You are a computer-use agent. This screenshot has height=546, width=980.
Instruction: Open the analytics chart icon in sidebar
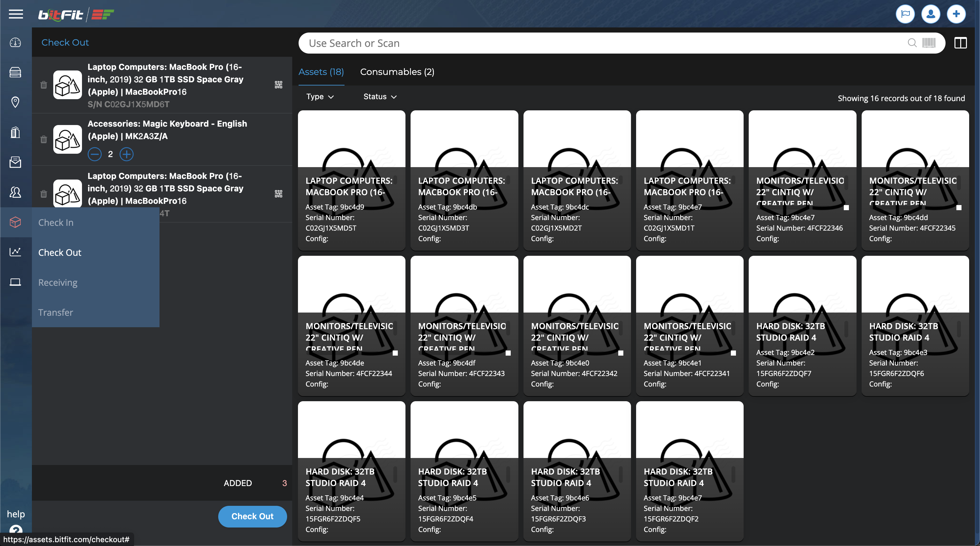(15, 252)
